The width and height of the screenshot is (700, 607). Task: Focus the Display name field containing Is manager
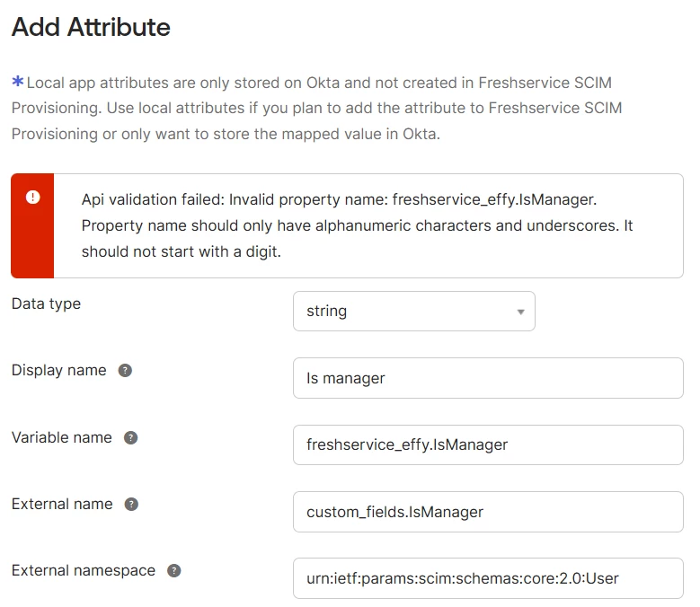coord(488,378)
